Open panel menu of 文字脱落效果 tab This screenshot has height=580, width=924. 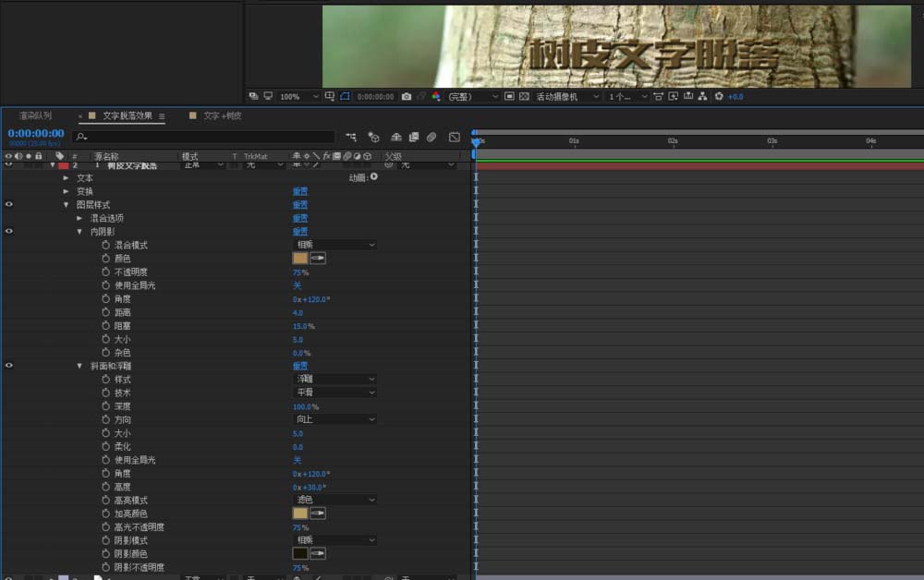pyautogui.click(x=162, y=116)
